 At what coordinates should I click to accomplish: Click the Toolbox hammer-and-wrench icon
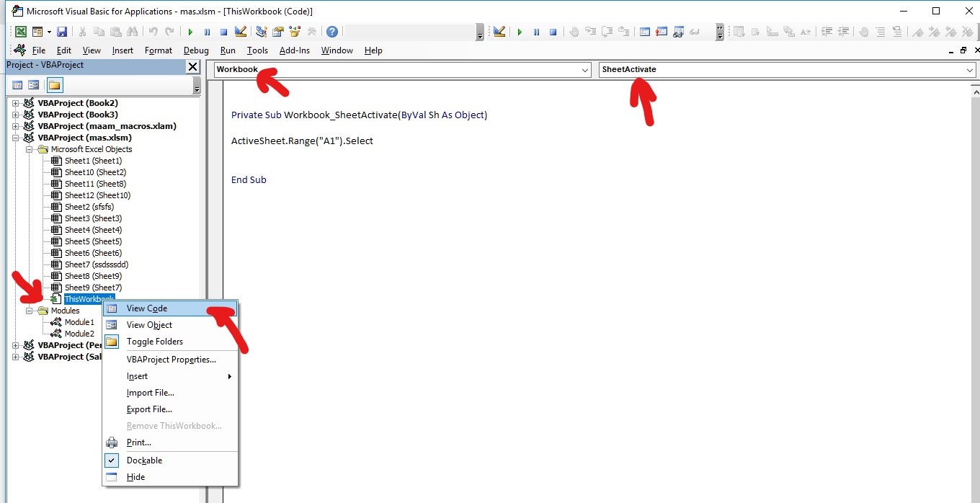tap(311, 32)
